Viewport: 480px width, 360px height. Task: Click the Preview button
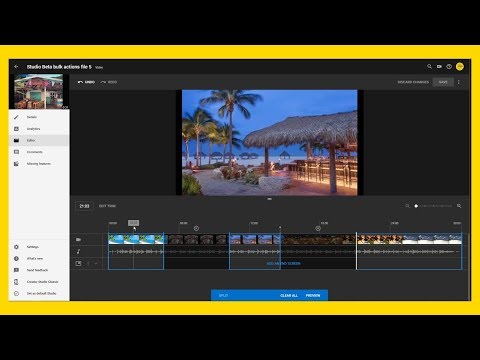(313, 296)
